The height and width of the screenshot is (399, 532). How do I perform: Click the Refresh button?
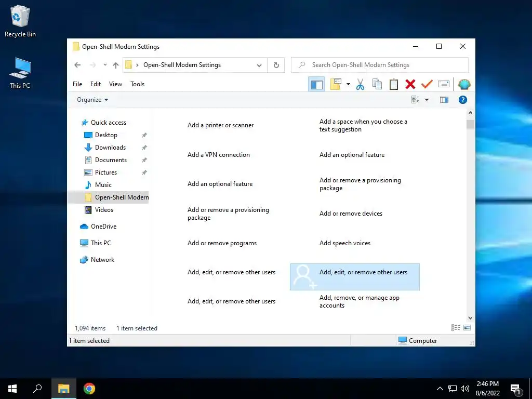276,65
